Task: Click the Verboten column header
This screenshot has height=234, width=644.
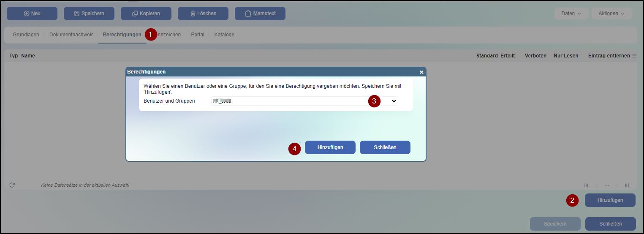Action: click(535, 56)
